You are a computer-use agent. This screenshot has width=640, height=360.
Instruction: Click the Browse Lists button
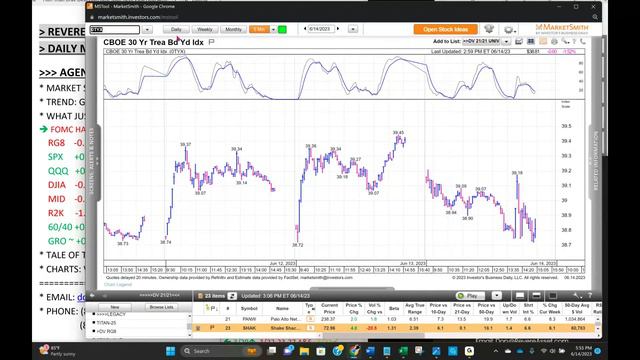(x=161, y=307)
